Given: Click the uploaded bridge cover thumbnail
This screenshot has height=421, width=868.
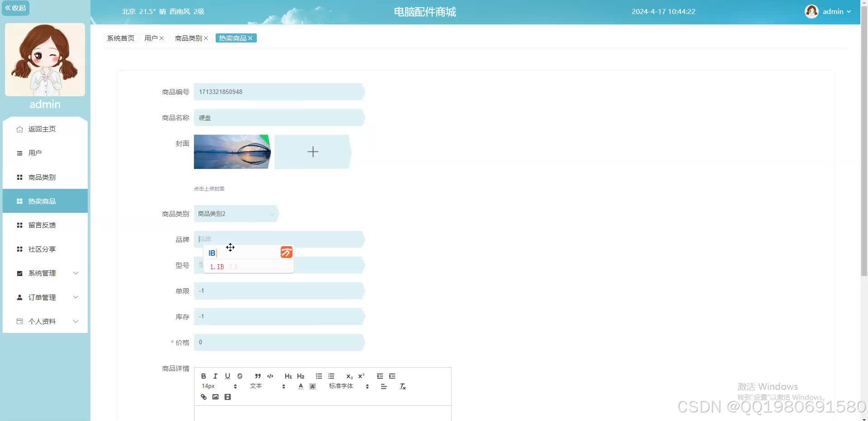Looking at the screenshot, I should 232,152.
